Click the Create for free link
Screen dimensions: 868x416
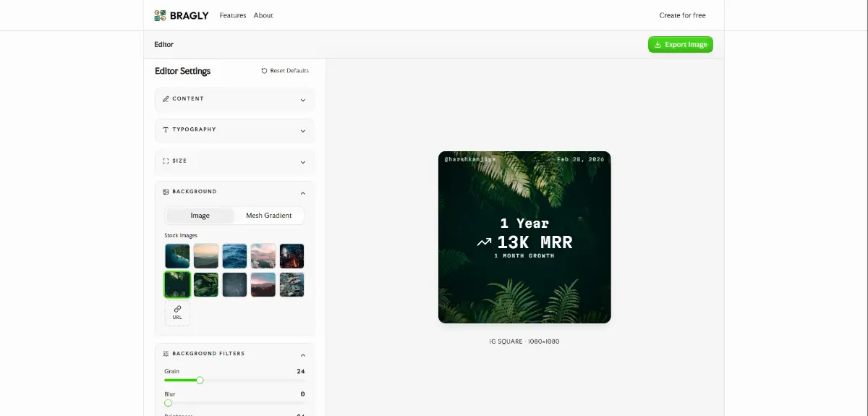point(682,15)
